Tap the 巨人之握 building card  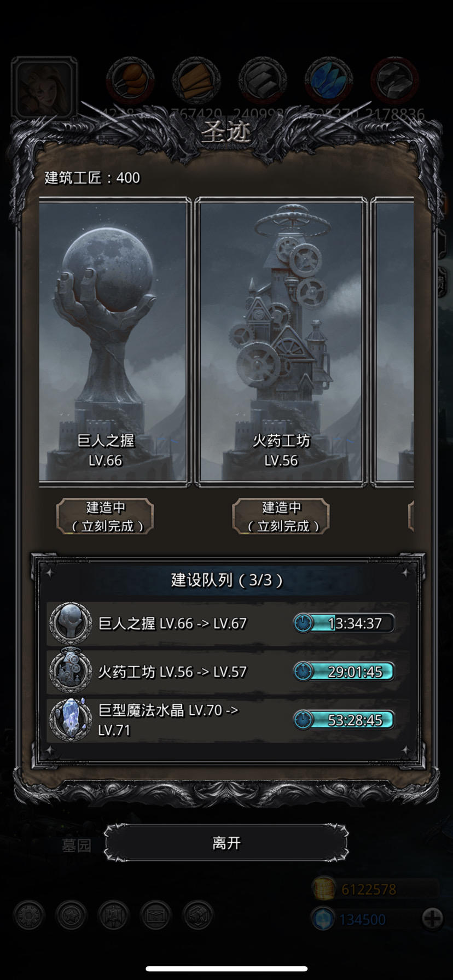114,342
